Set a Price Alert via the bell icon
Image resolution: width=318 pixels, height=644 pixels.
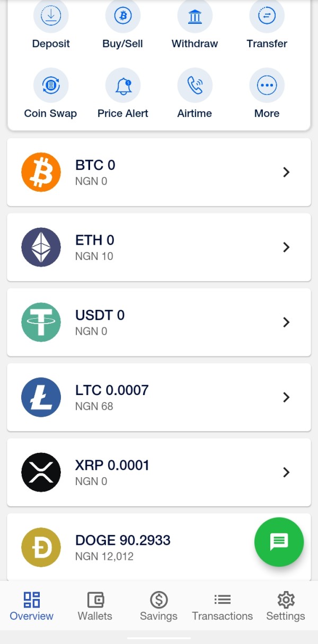point(123,85)
